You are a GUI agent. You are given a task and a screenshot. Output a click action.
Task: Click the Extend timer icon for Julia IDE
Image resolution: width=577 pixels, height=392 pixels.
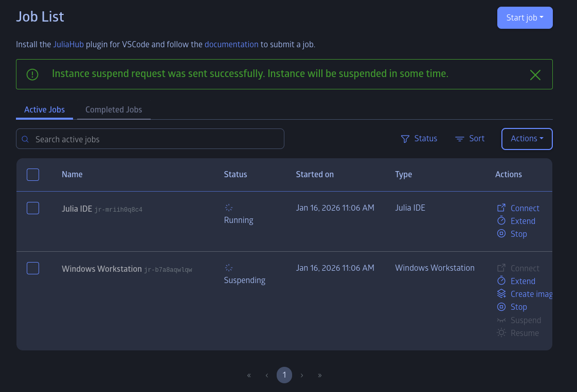(501, 221)
